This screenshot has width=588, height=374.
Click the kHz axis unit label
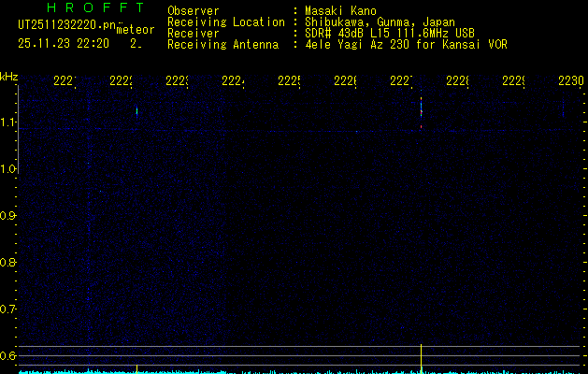click(x=8, y=77)
